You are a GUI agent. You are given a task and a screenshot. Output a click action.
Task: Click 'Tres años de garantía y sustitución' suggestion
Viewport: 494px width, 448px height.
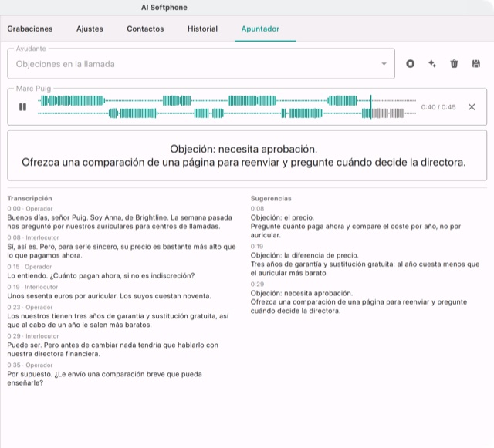(x=365, y=268)
